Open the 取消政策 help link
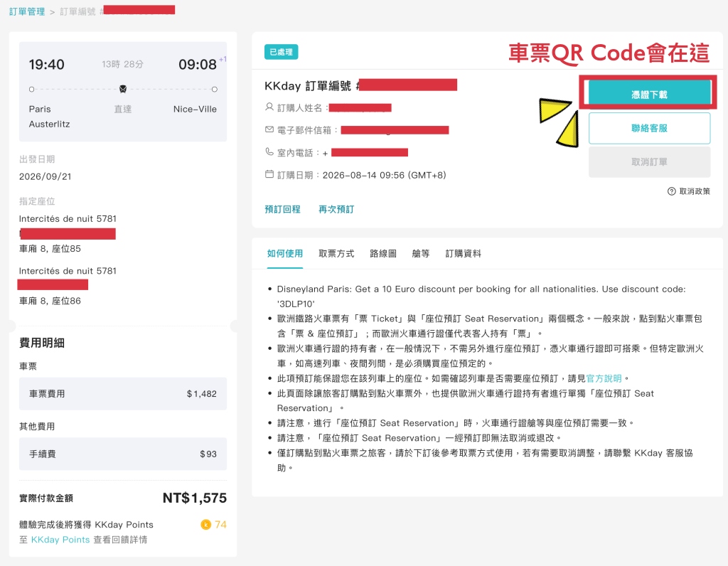Viewport: 728px width, 566px height. [x=695, y=191]
